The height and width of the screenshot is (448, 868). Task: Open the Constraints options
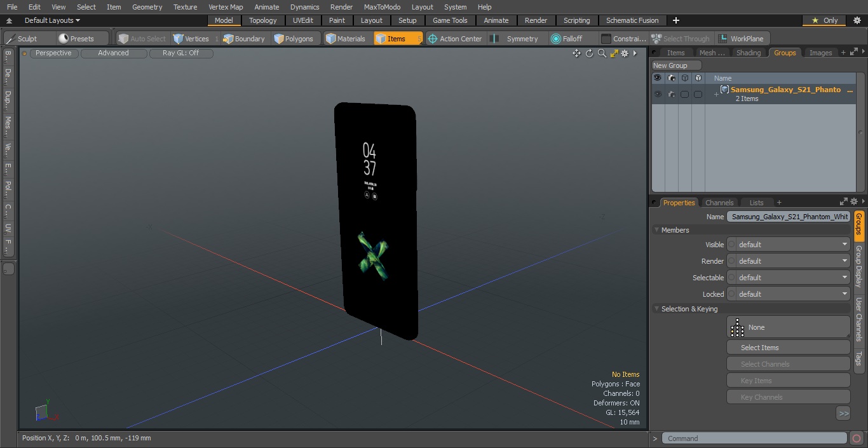point(624,39)
